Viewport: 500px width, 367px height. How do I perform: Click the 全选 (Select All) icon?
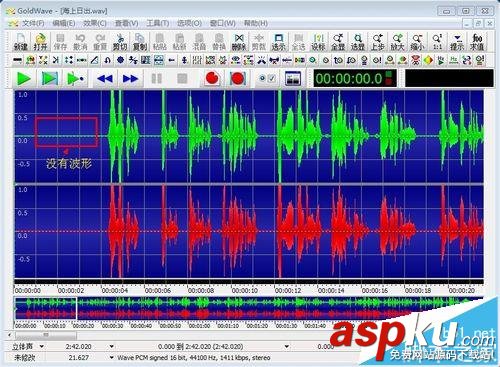point(298,42)
